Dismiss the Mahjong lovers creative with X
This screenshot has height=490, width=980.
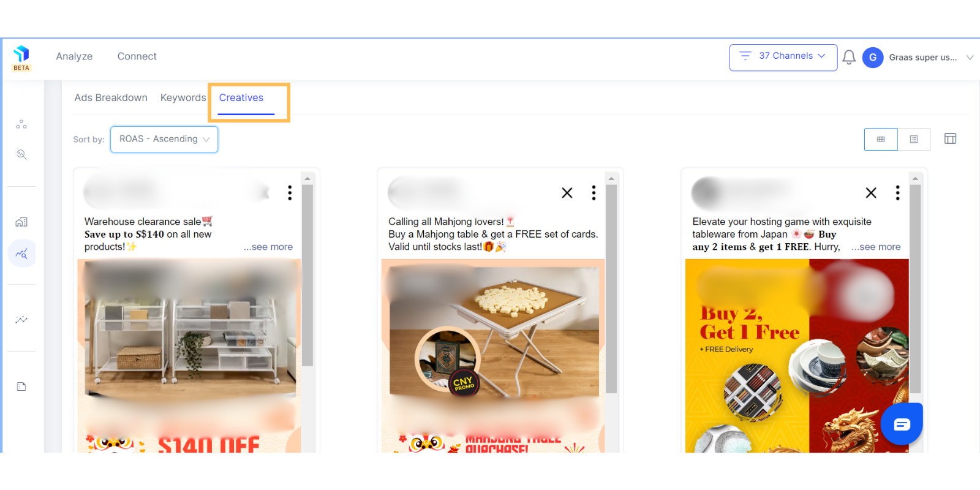pyautogui.click(x=567, y=193)
